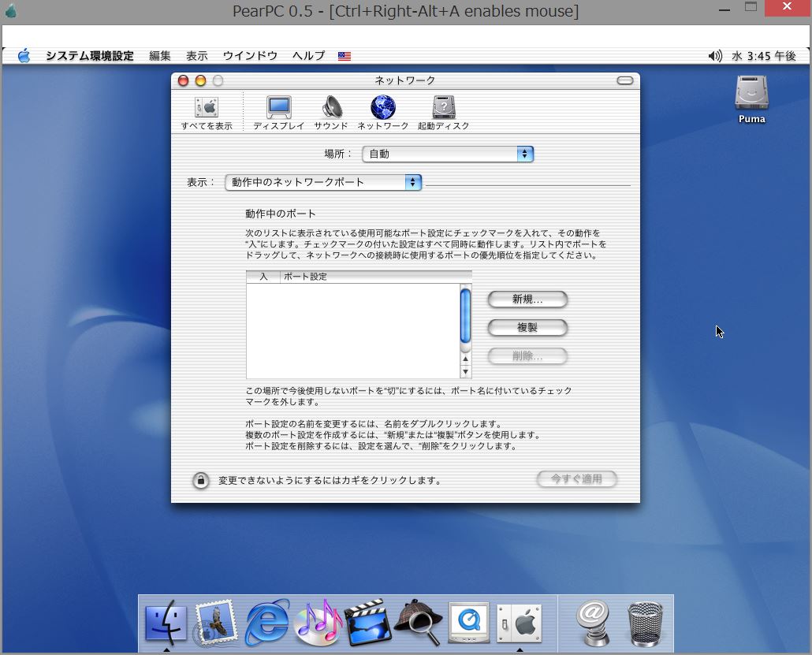This screenshot has width=812, height=655.
Task: Open the Display (ディスプレイ) preference pane
Action: pyautogui.click(x=278, y=113)
